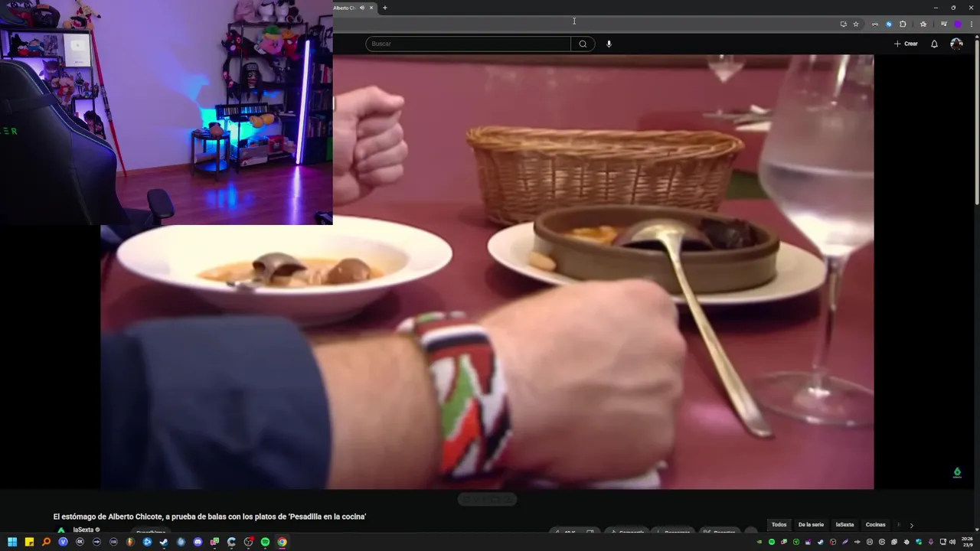Click the YouTube search magnifier button
Screen dimensions: 980x551
[583, 44]
